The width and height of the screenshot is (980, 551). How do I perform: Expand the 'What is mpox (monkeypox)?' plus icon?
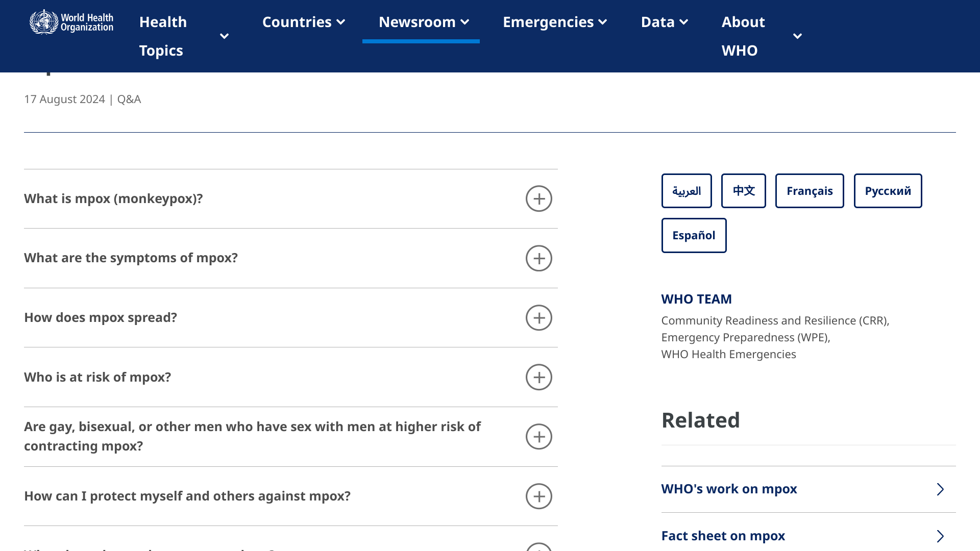[x=538, y=198]
